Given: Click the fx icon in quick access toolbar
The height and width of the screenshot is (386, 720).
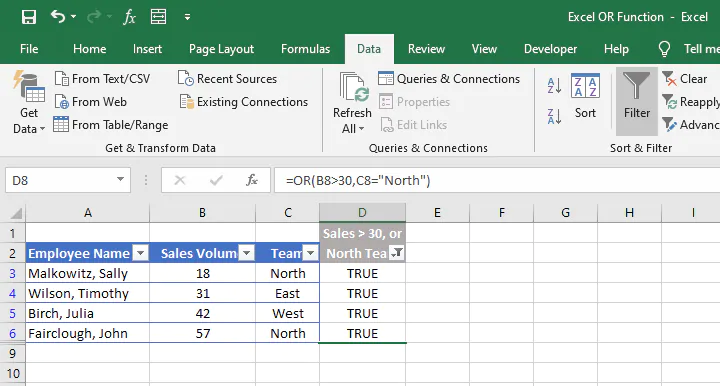Looking at the screenshot, I should coord(129,17).
